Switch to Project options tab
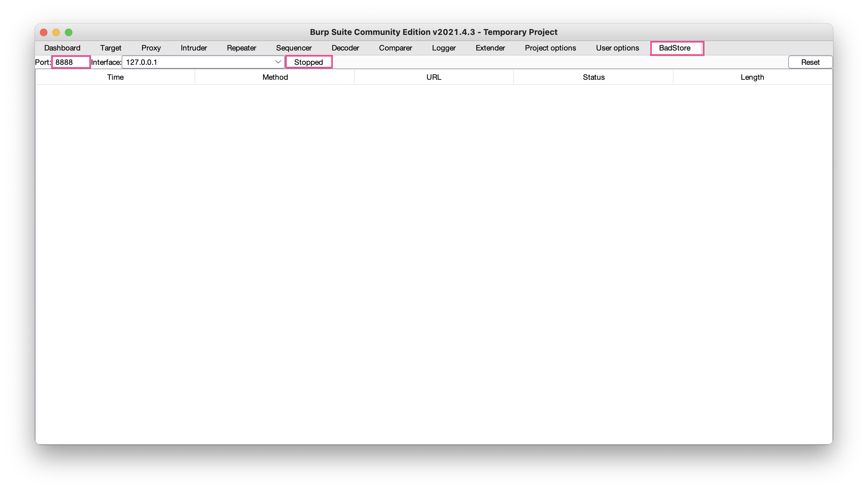The height and width of the screenshot is (491, 868). pos(550,48)
